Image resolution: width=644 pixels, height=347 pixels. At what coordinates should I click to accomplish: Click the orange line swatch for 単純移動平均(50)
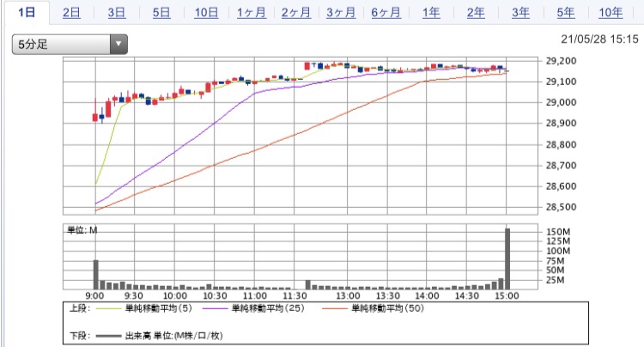pyautogui.click(x=335, y=309)
